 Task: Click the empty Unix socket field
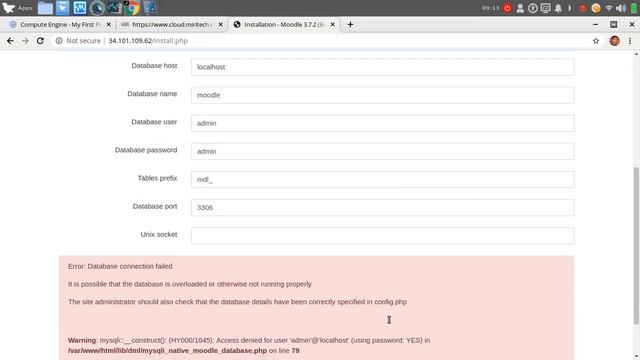(382, 236)
